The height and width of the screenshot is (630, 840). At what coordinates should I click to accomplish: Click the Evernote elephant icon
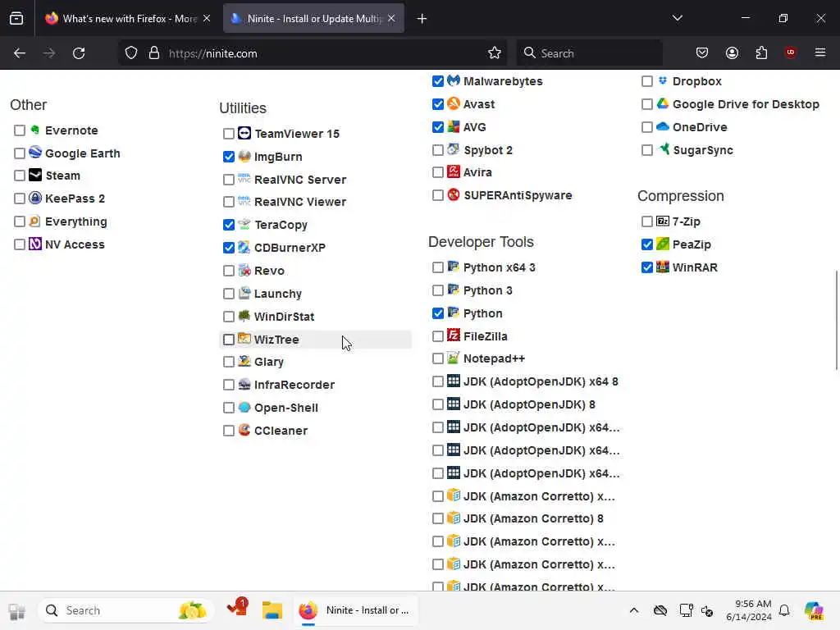pyautogui.click(x=34, y=130)
